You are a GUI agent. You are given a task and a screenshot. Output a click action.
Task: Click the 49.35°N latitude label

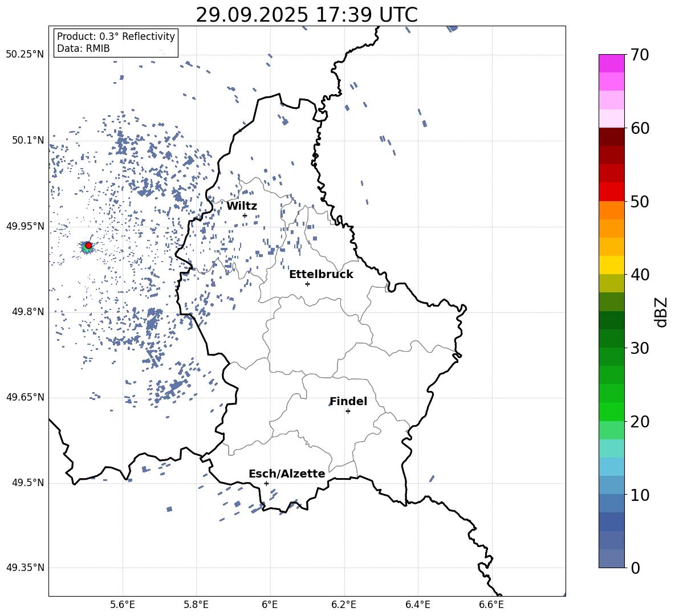click(x=25, y=568)
